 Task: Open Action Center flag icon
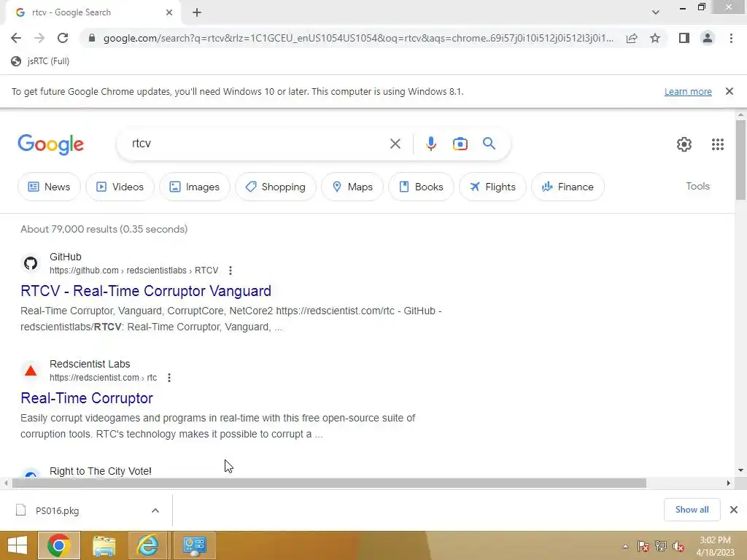pyautogui.click(x=643, y=546)
